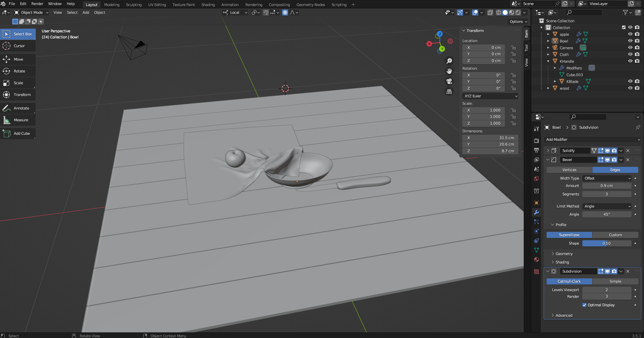
Task: Open the Output properties tab
Action: 536,150
